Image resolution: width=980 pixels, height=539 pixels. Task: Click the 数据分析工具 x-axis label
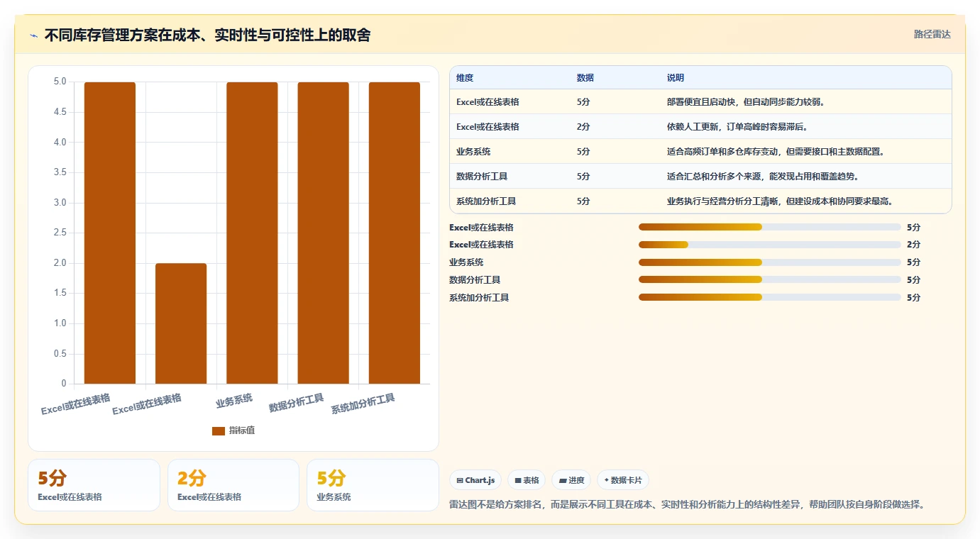pyautogui.click(x=297, y=403)
